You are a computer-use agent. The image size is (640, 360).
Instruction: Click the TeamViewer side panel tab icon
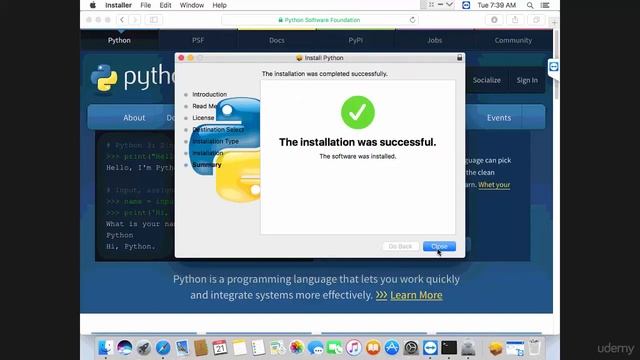tap(553, 66)
